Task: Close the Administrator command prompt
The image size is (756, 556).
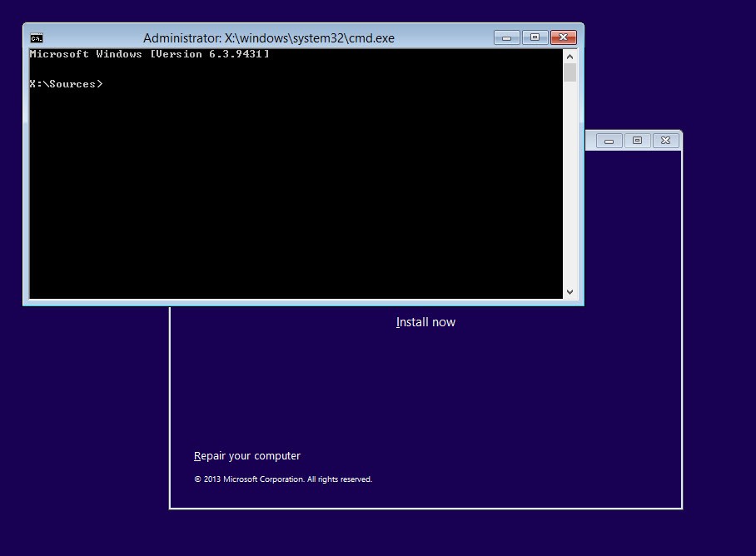Action: coord(562,37)
